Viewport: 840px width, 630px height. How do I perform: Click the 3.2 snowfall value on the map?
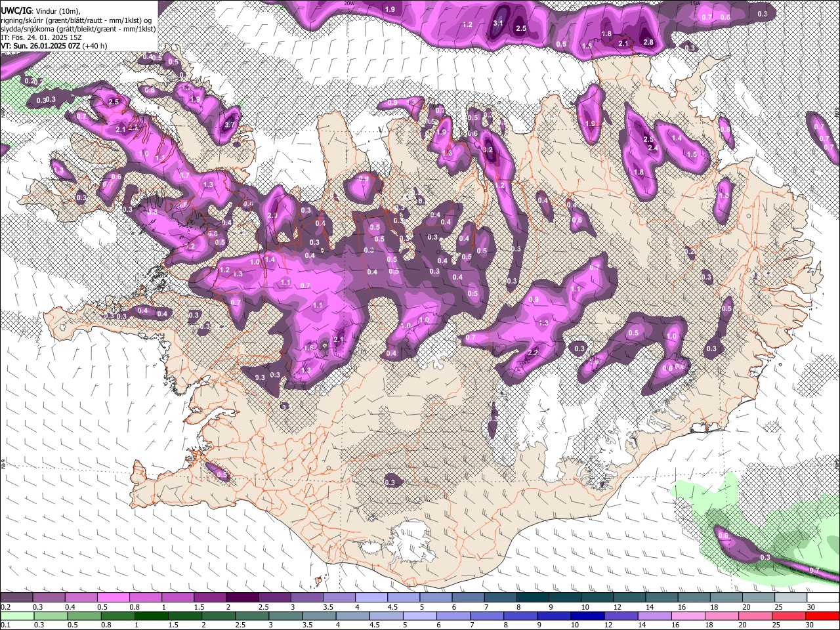point(488,150)
